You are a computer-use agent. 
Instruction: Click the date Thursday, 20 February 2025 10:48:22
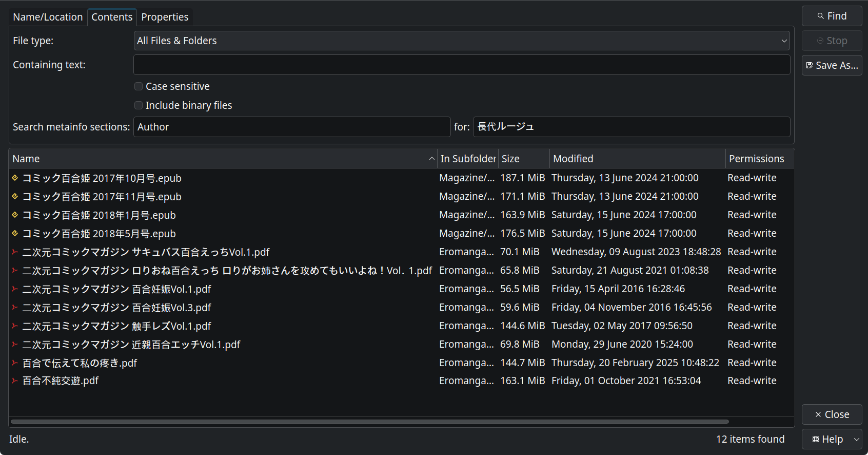pyautogui.click(x=635, y=363)
